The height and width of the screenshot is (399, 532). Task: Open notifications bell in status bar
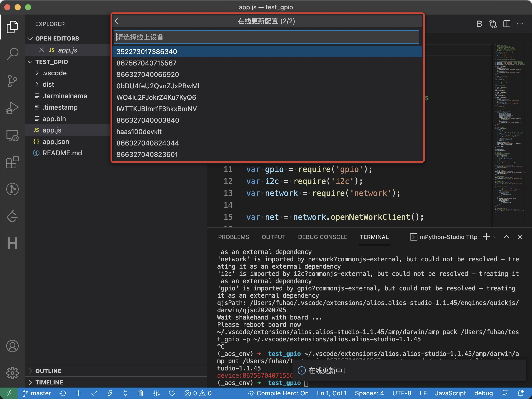point(521,393)
